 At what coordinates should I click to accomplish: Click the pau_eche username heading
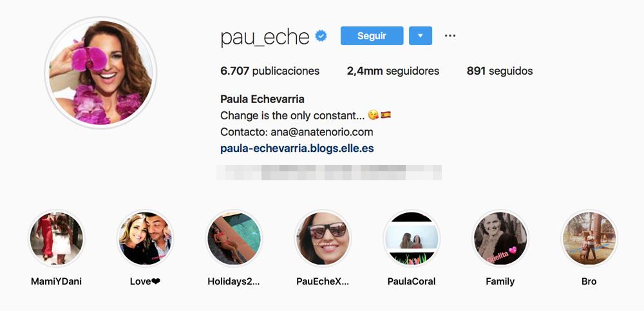265,37
